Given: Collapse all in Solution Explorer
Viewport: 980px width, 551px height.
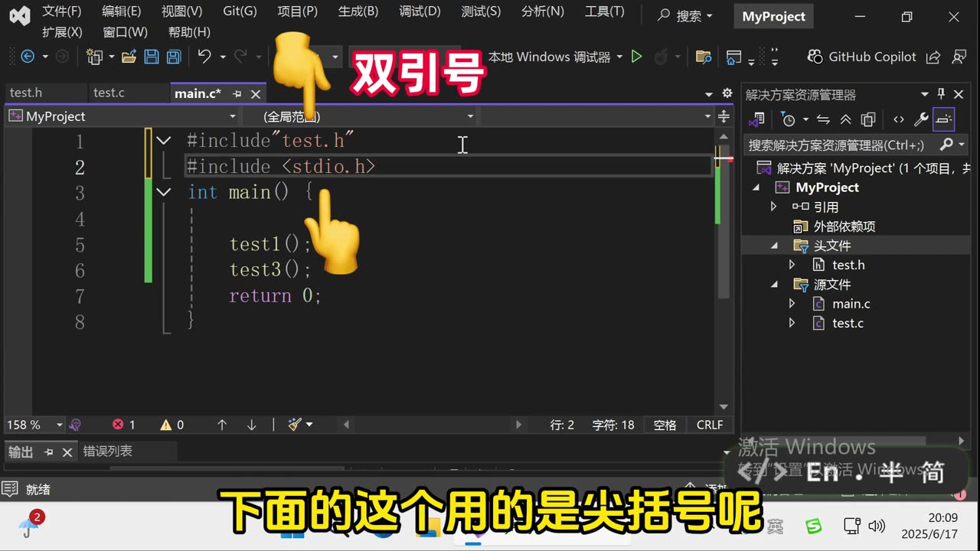Looking at the screenshot, I should click(845, 119).
